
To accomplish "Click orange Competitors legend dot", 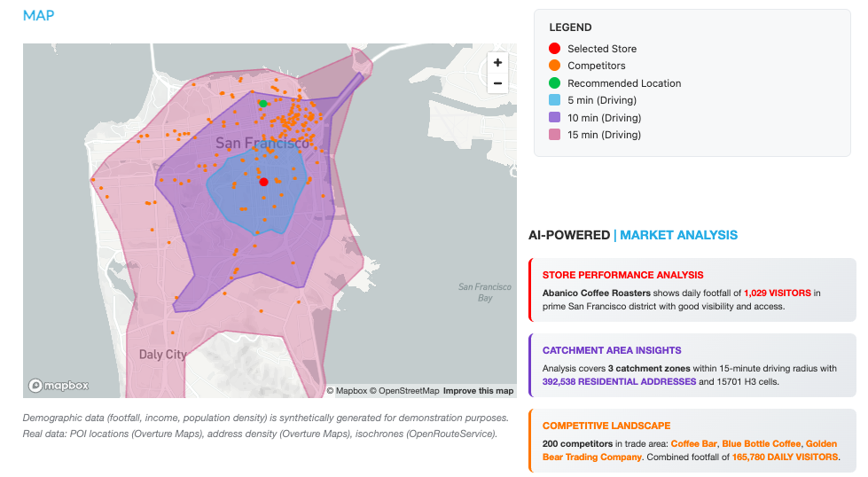I will coord(554,66).
